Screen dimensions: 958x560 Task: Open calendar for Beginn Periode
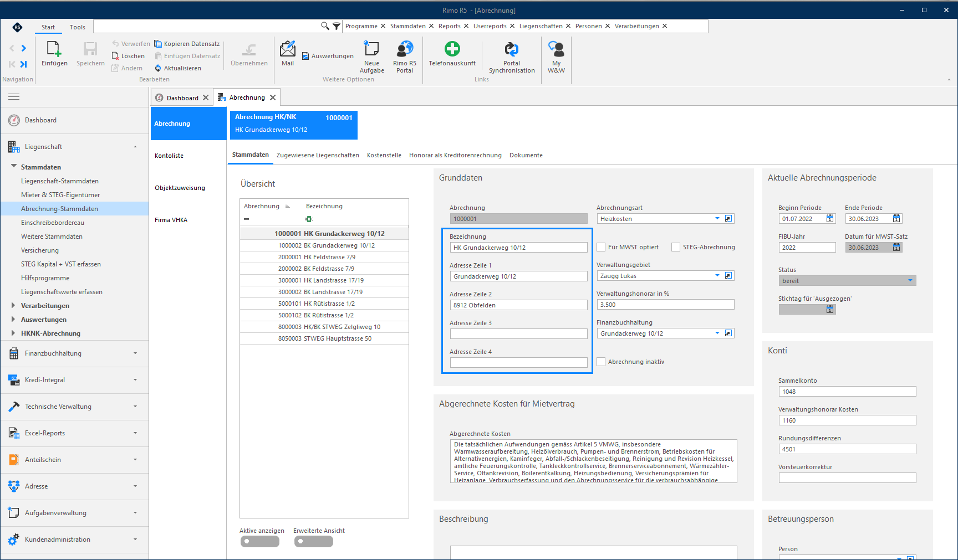tap(830, 219)
